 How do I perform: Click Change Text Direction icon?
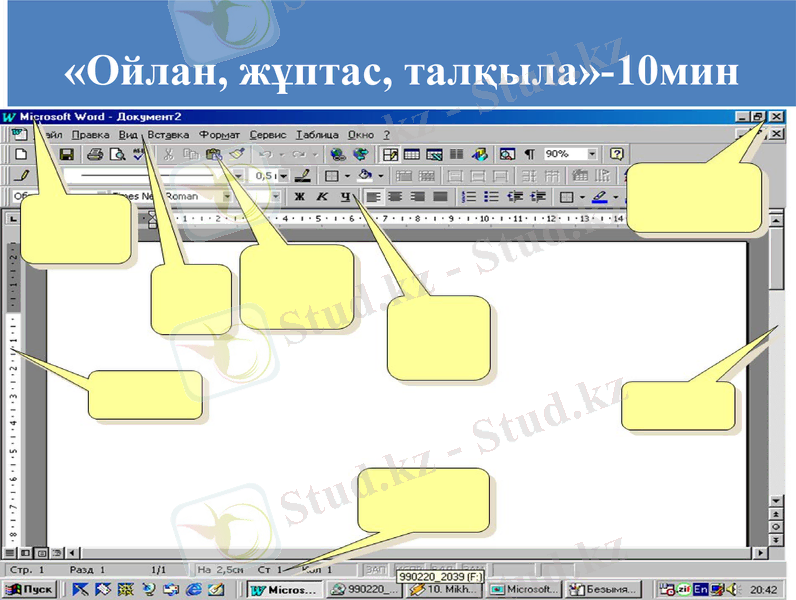[603, 176]
